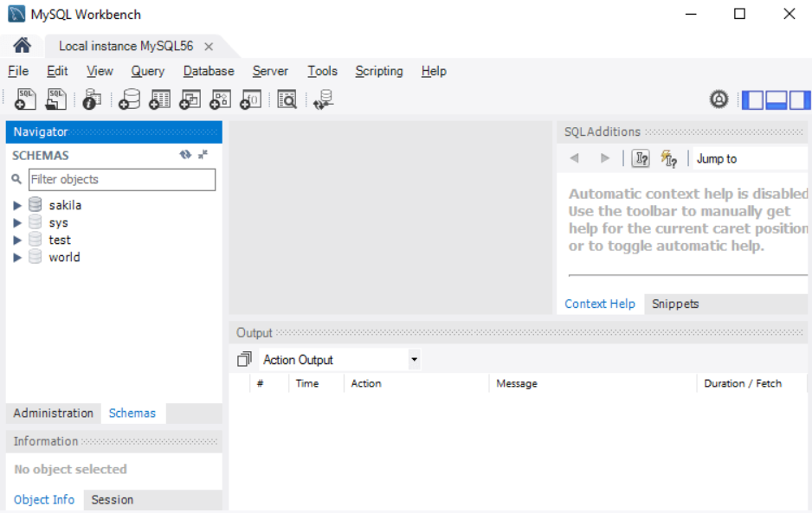The image size is (812, 513).
Task: Switch to the Schemas tab
Action: pyautogui.click(x=132, y=414)
